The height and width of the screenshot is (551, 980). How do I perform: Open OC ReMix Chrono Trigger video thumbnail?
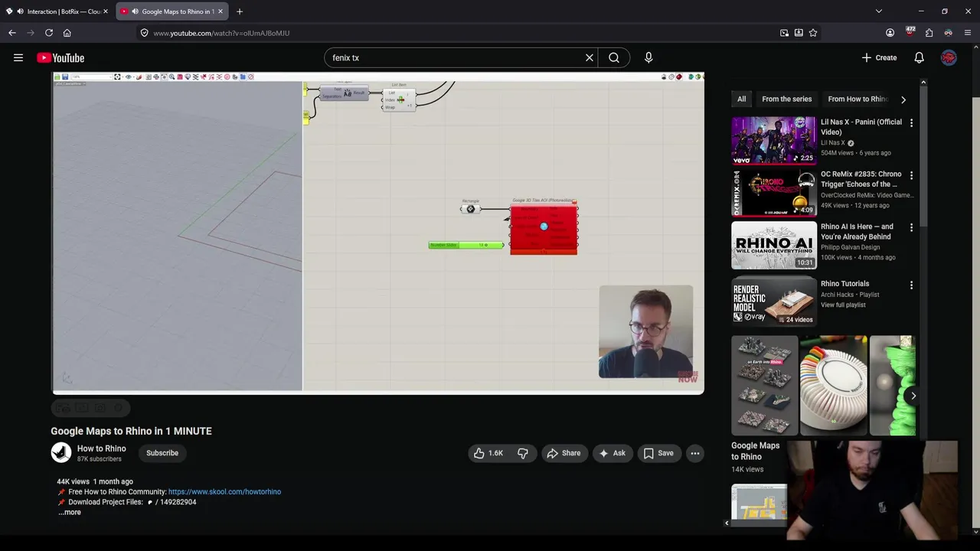click(x=773, y=193)
